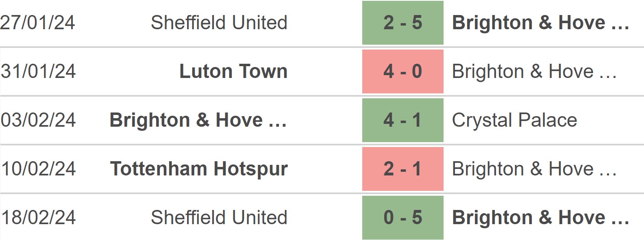Click Sheffield United in 18/02/24 row
The height and width of the screenshot is (240, 644).
tap(219, 218)
